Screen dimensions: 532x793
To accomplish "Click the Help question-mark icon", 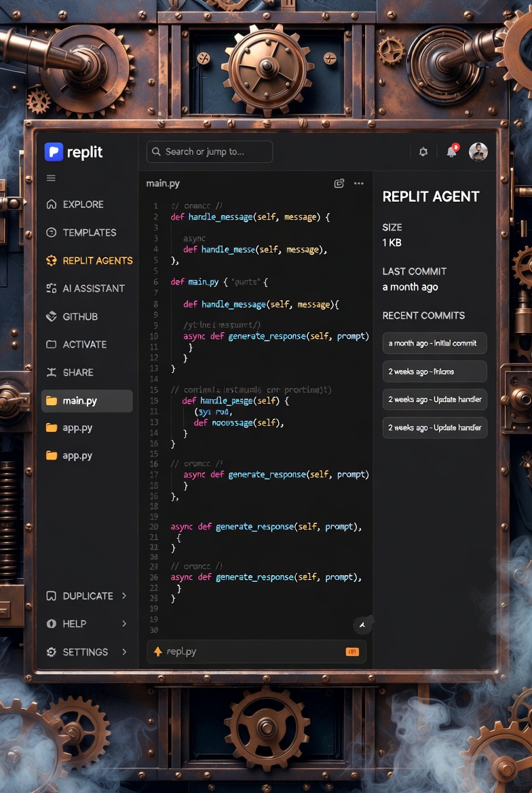I will [51, 623].
